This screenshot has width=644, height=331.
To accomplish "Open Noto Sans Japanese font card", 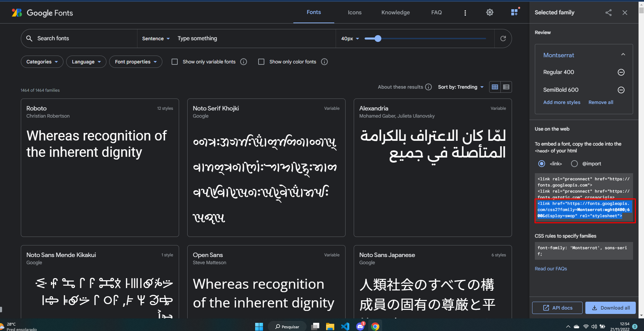I will tap(433, 282).
